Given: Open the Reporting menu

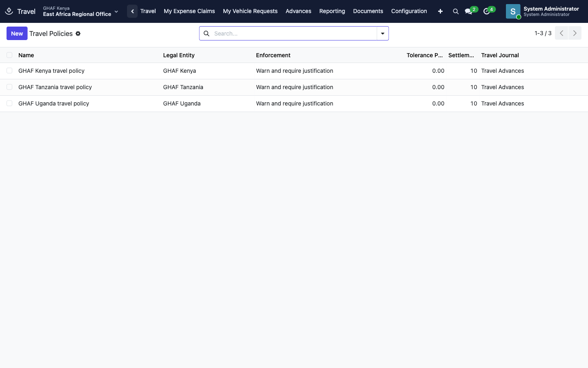Looking at the screenshot, I should (332, 11).
